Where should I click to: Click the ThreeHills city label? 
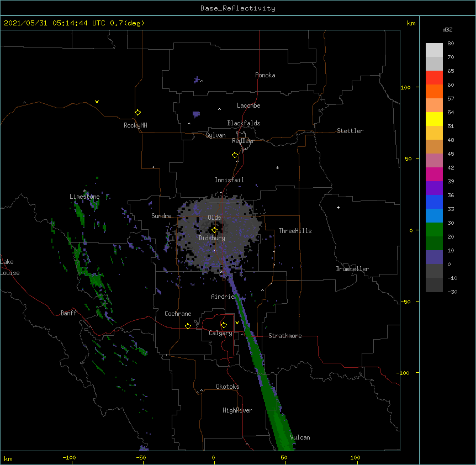click(295, 231)
